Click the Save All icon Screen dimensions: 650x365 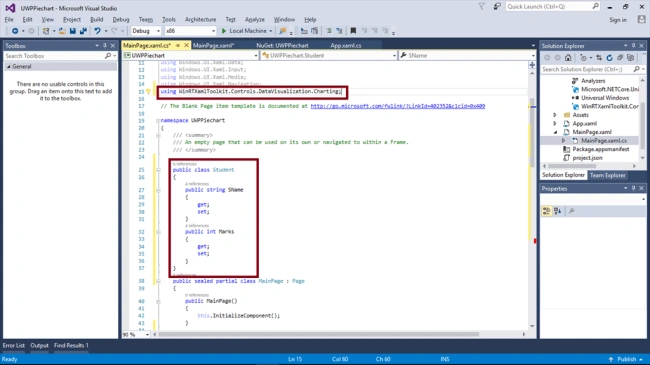83,31
